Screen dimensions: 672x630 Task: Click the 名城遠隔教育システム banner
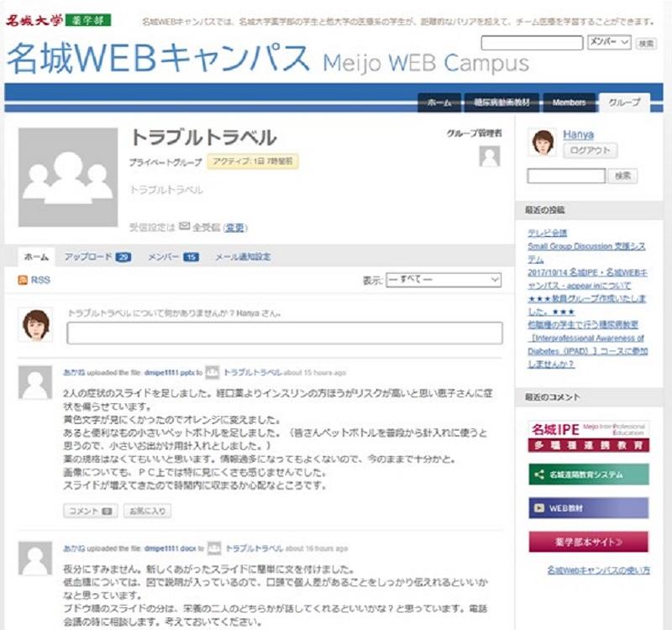589,475
